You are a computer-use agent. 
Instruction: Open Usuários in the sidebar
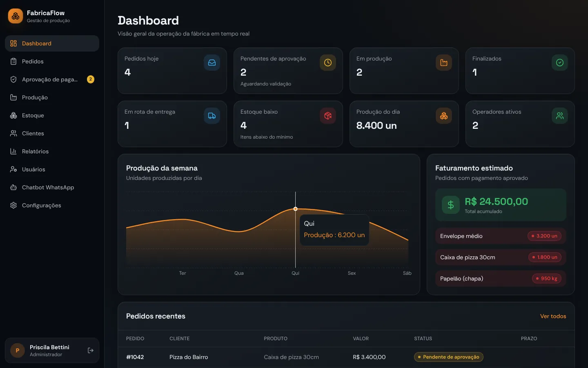52,169
